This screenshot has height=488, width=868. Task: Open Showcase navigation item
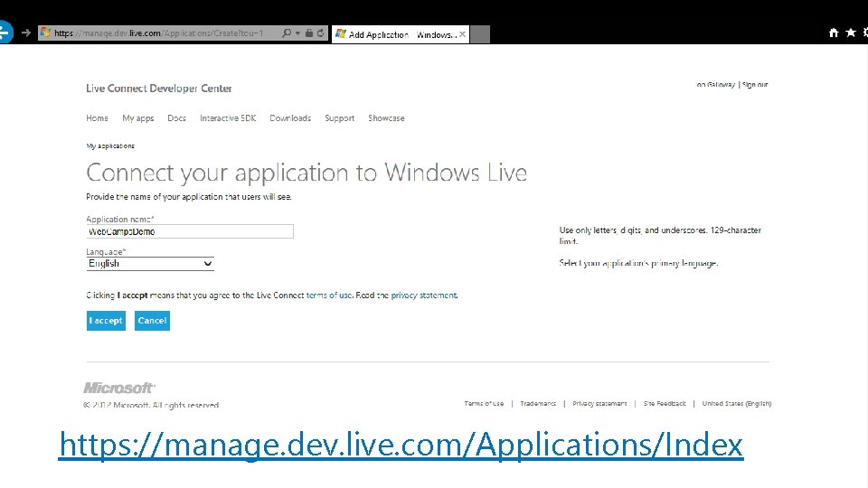(x=386, y=118)
